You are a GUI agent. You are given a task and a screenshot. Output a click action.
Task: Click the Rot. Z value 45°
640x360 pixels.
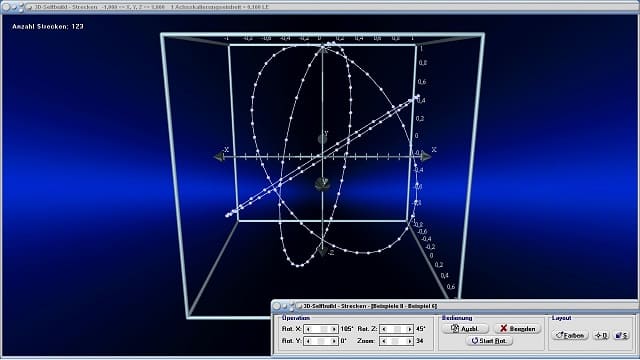(x=420, y=329)
